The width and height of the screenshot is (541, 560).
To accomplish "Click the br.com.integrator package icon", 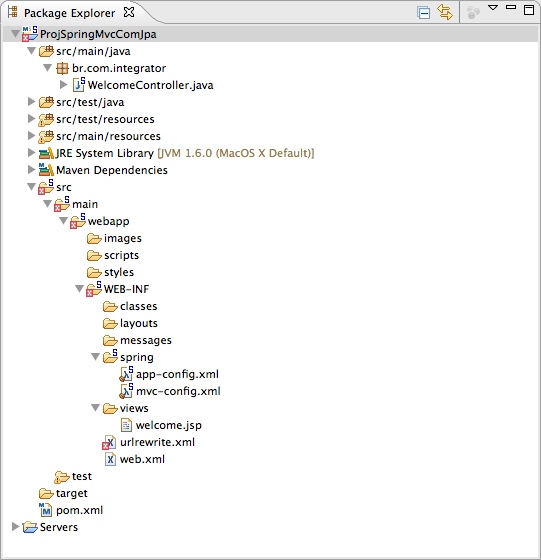I will pos(62,68).
